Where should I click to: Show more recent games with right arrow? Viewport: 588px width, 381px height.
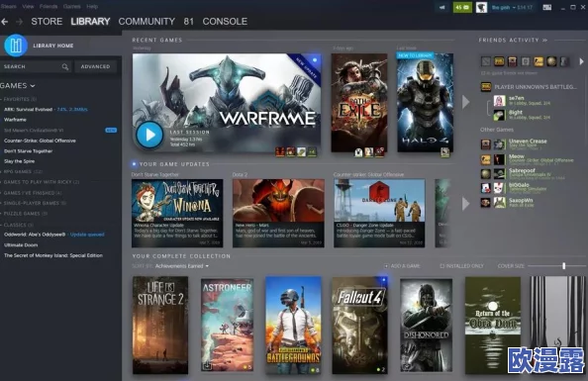(466, 102)
